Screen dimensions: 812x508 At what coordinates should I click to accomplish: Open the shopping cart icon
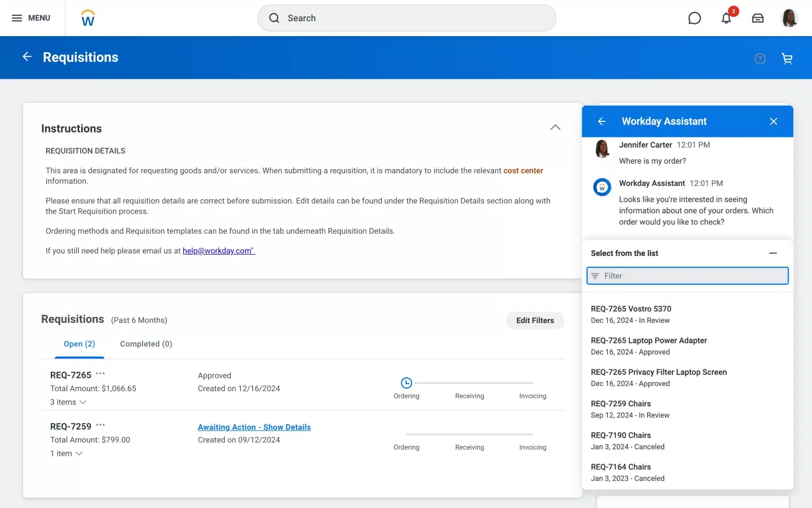click(787, 58)
